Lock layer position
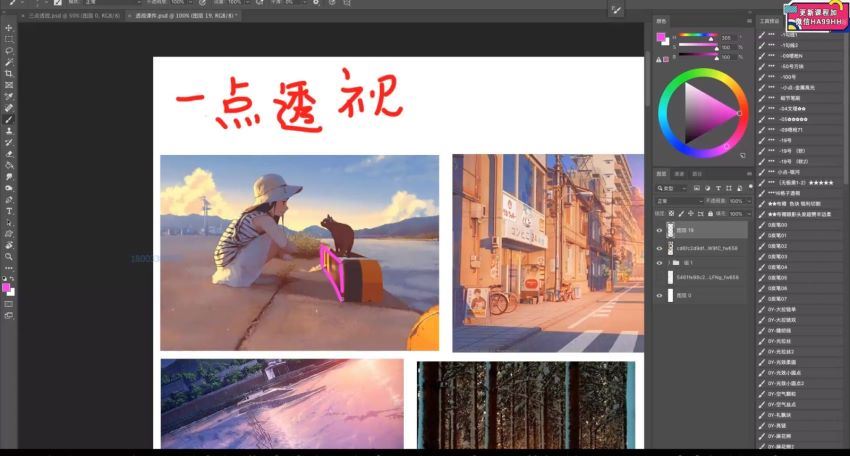Image resolution: width=850 pixels, height=456 pixels. (691, 214)
